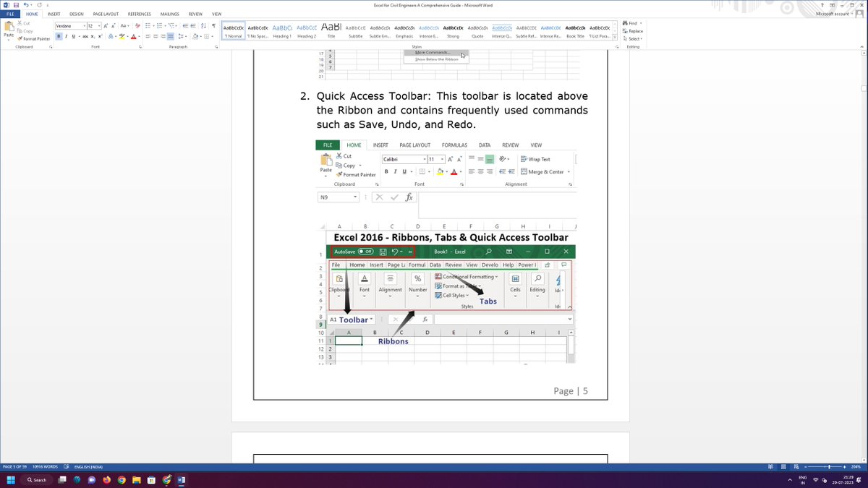Open the FILE menu

pos(10,13)
